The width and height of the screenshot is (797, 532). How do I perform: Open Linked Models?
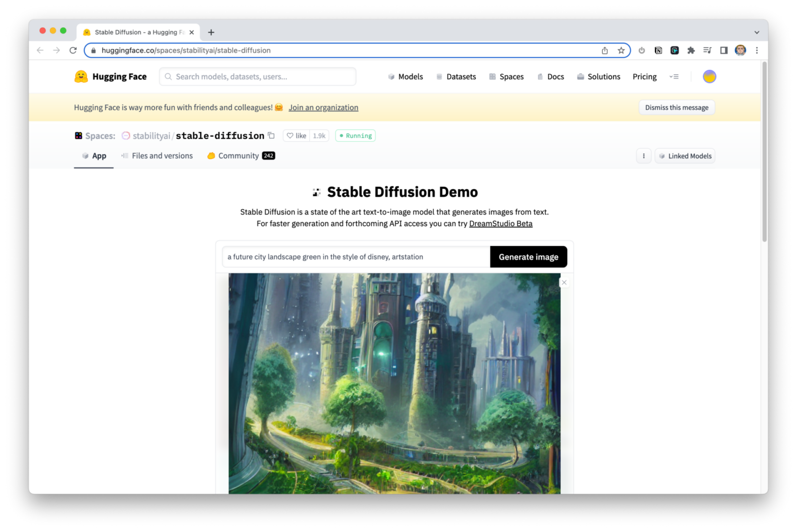coord(685,156)
